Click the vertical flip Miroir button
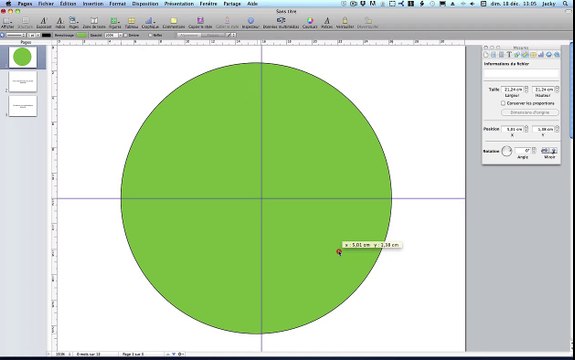The height and width of the screenshot is (360, 575). pos(554,151)
